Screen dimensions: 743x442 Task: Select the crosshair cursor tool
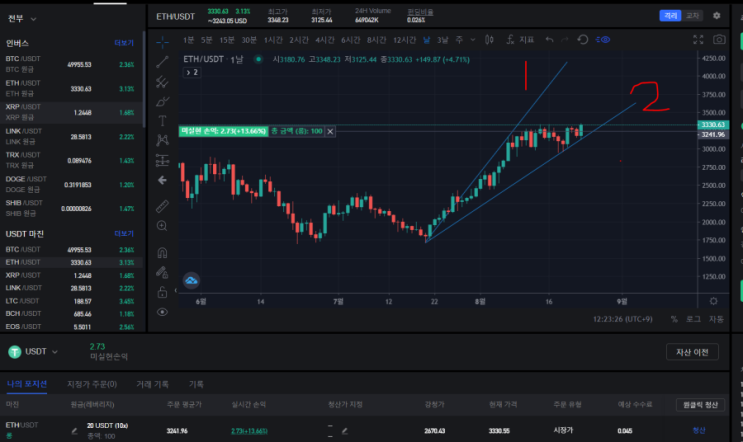coord(162,41)
